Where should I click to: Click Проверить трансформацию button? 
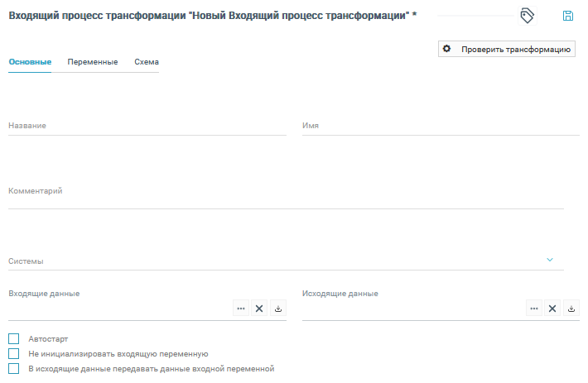(506, 50)
